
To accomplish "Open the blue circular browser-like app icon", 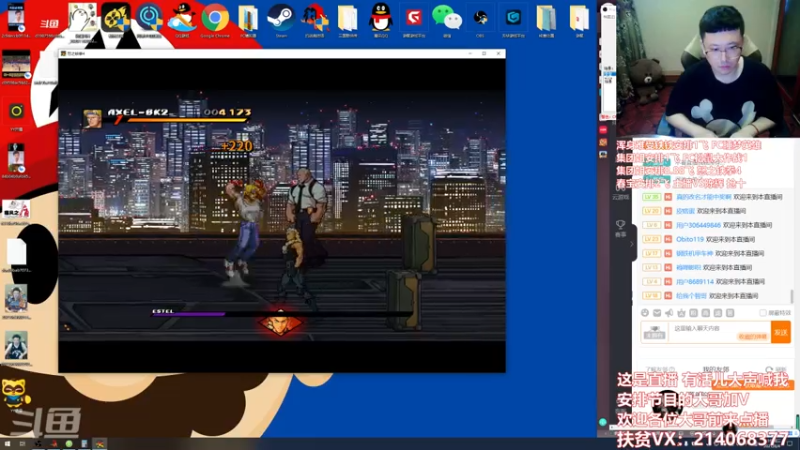I will click(149, 18).
